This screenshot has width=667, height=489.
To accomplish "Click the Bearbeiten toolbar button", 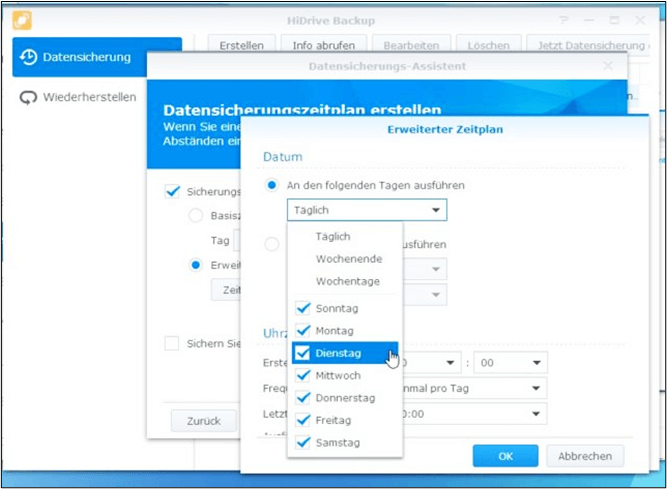I will coord(411,45).
